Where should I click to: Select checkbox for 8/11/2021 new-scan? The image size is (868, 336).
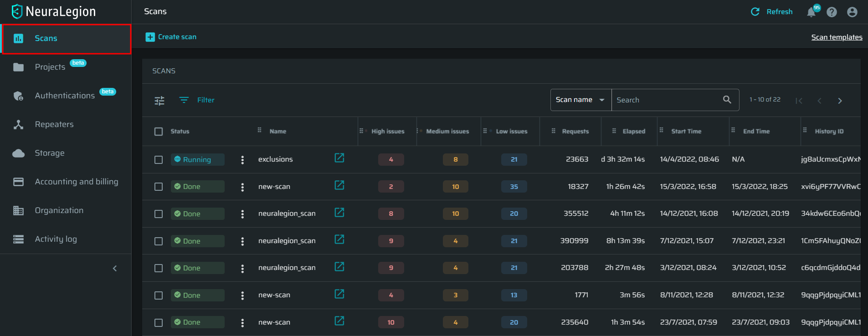tap(159, 295)
